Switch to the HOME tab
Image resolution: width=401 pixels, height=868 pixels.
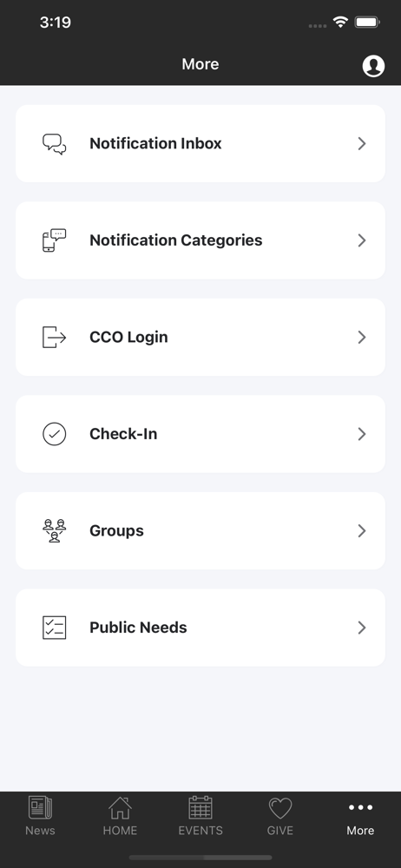coord(120,816)
